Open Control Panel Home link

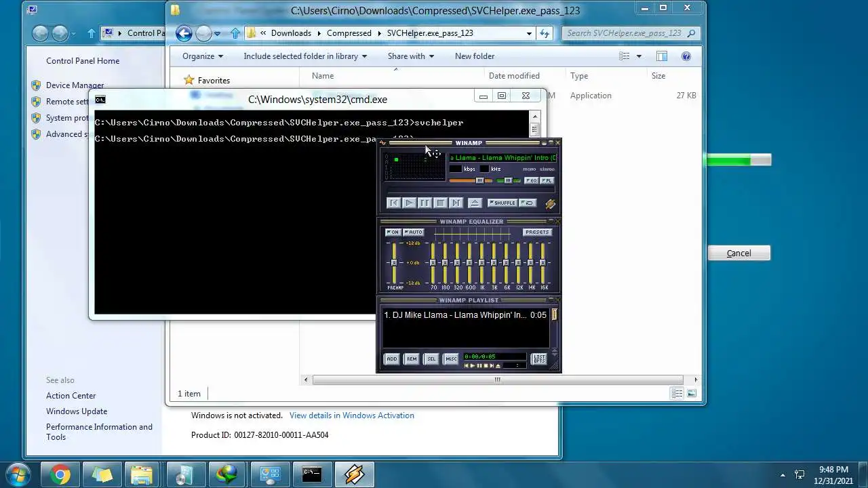point(83,61)
